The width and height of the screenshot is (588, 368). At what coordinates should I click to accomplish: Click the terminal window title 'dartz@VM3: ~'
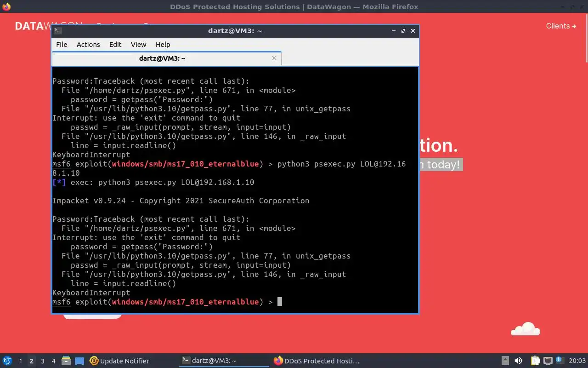click(235, 31)
